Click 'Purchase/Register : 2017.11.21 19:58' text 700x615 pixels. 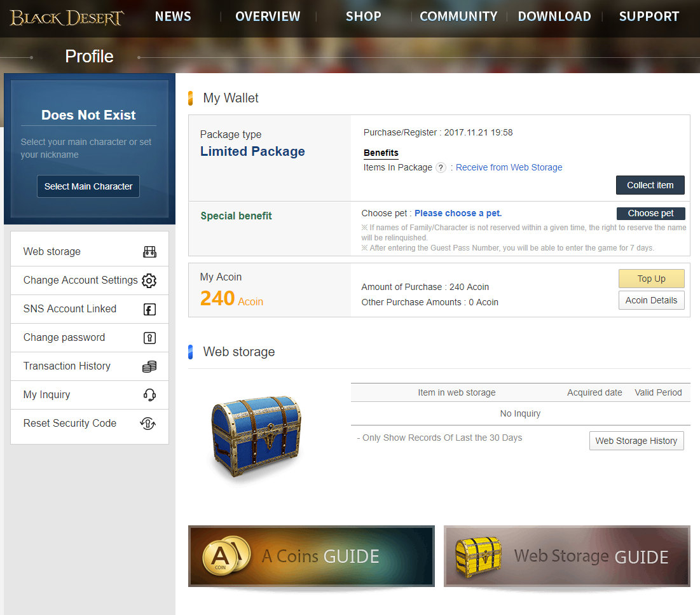tap(437, 133)
